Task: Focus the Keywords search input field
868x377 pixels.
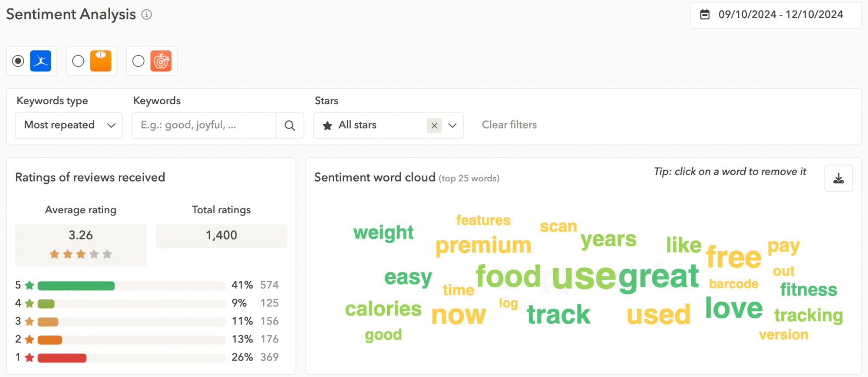Action: click(x=204, y=126)
